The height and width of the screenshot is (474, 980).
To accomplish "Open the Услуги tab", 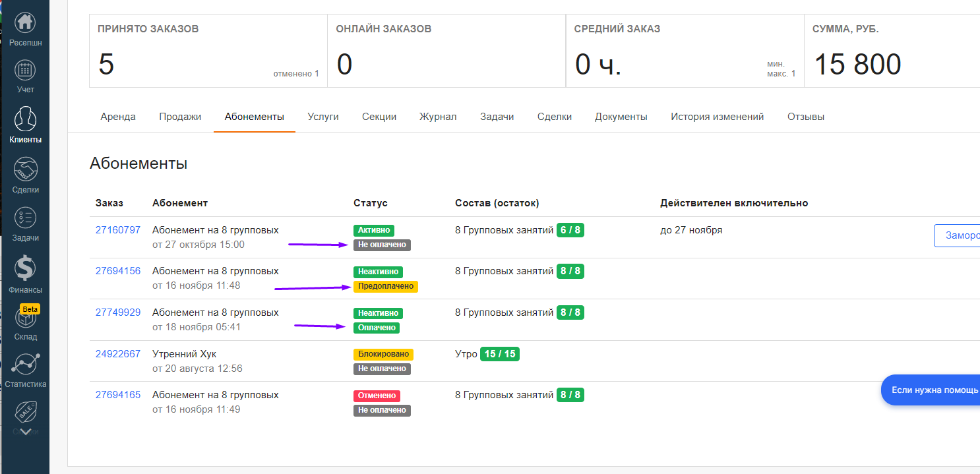I will pyautogui.click(x=323, y=117).
